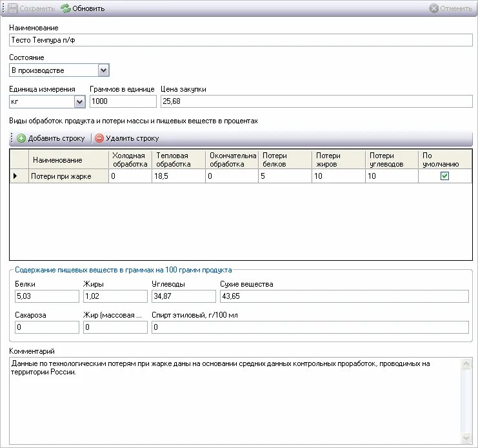
Task: Click the Жиры input field
Action: tap(115, 296)
